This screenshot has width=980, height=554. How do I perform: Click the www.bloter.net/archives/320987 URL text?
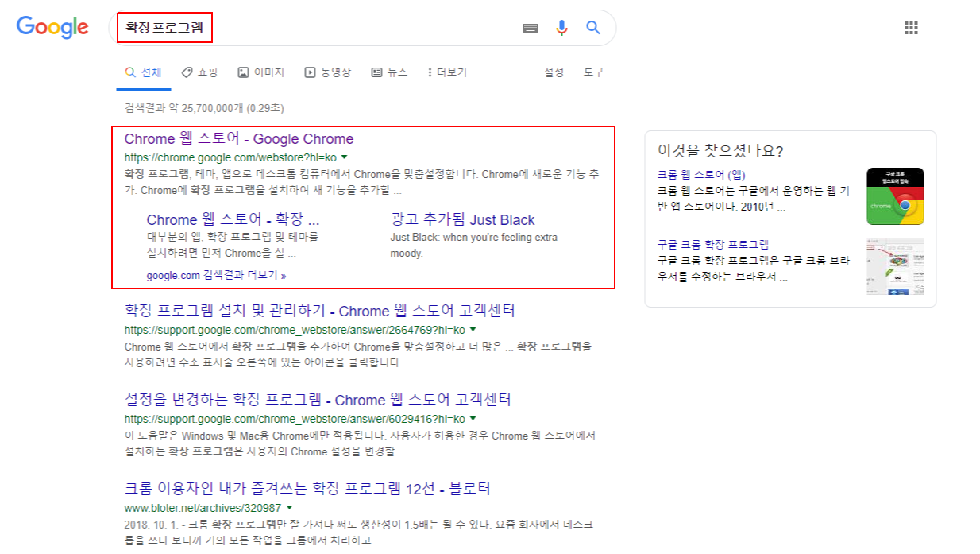click(203, 508)
